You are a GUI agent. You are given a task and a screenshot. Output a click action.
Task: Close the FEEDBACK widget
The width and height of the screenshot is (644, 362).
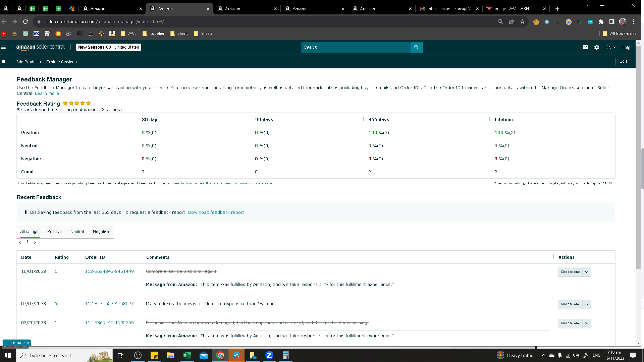click(x=28, y=343)
